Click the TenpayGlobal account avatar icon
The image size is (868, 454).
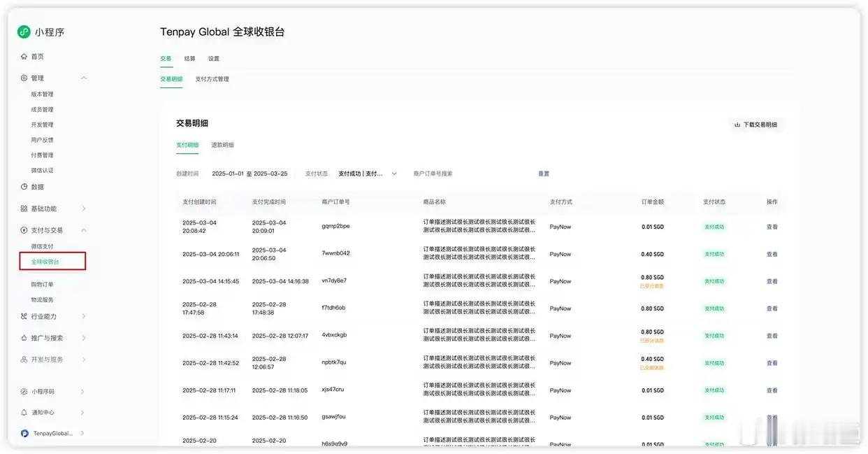[x=24, y=434]
